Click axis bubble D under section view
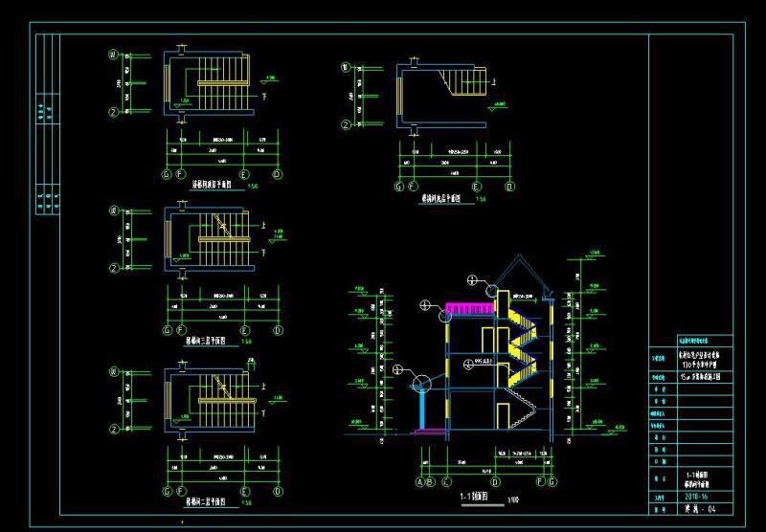Viewport: 766px width, 532px height. (496, 483)
